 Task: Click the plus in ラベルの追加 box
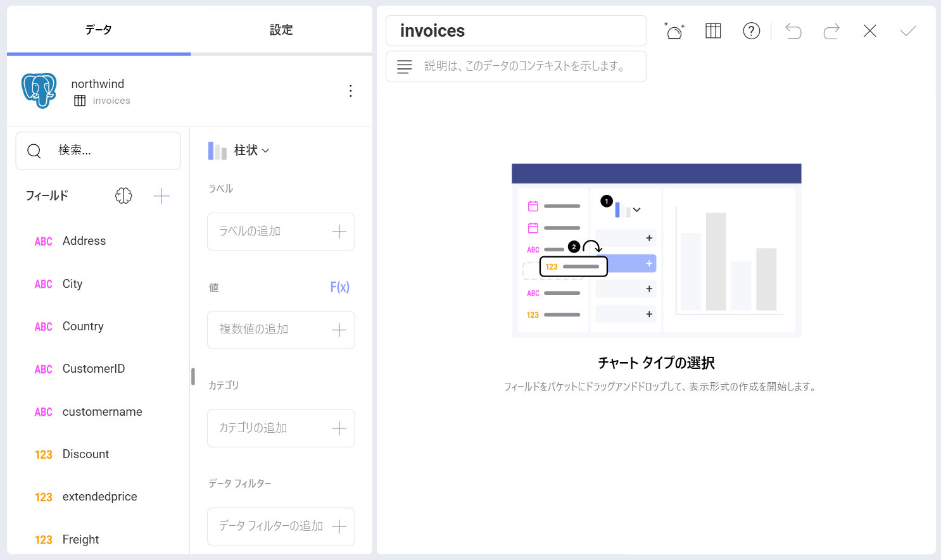(x=339, y=232)
